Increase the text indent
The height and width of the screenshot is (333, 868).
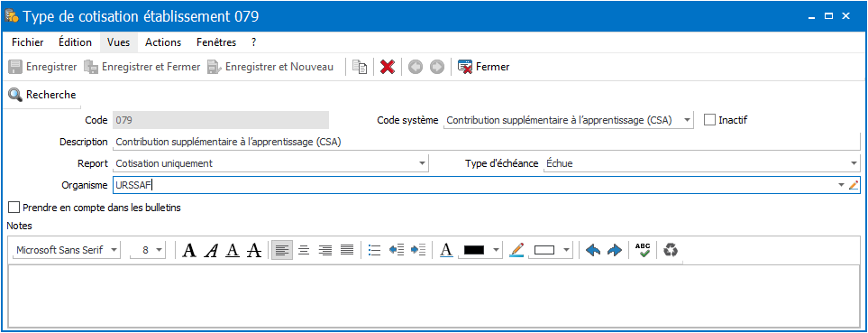pos(418,251)
